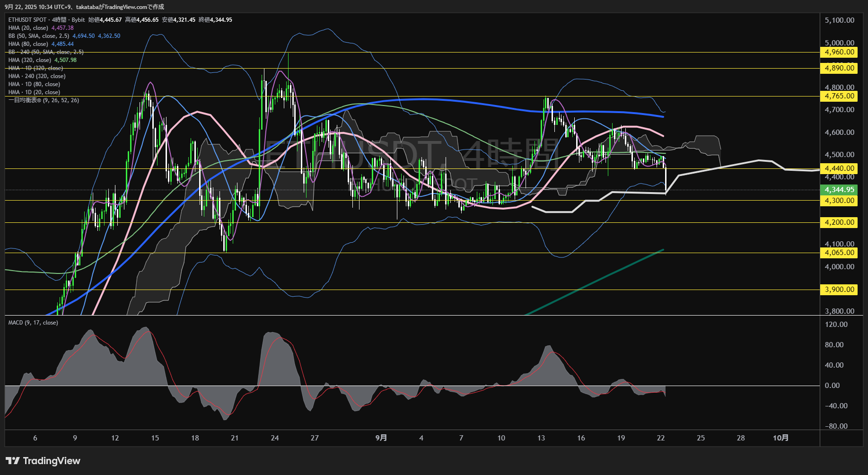Select the HMA · 240 (320, close) legend
Image resolution: width=868 pixels, height=475 pixels.
click(x=37, y=76)
